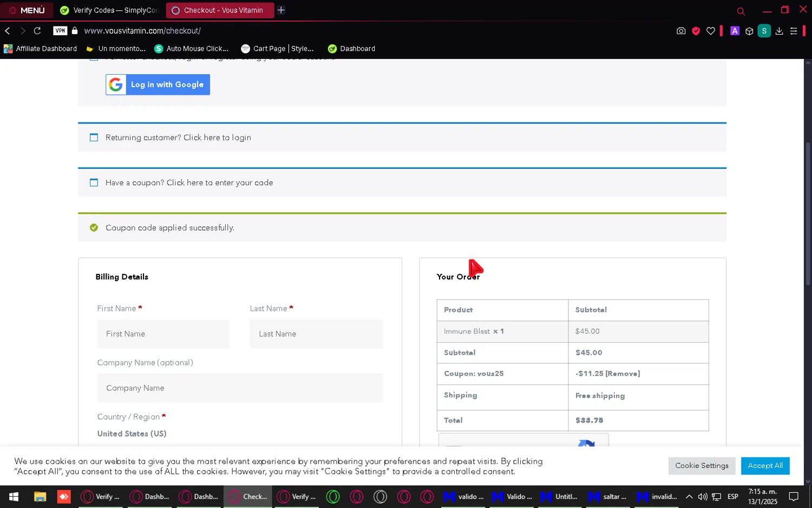Screen dimensions: 812x508
Task: Click the Google G logo icon
Action: click(x=116, y=84)
